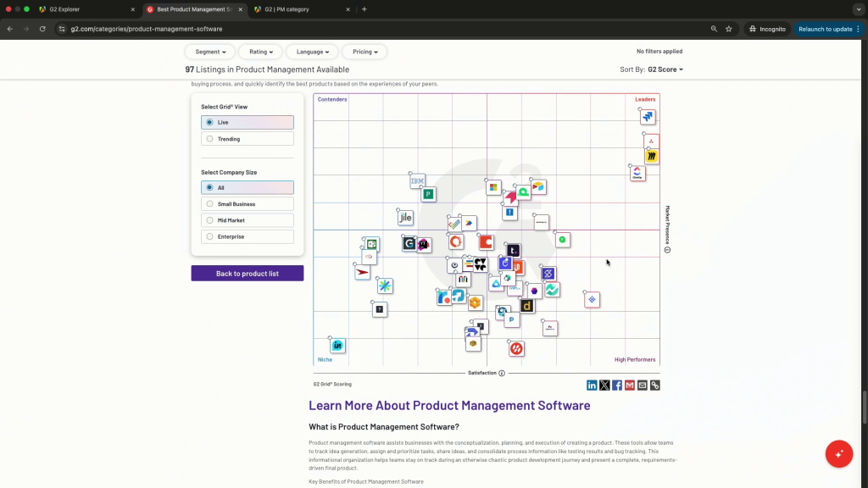
Task: Expand the Pricing filter dropdown
Action: click(x=365, y=52)
